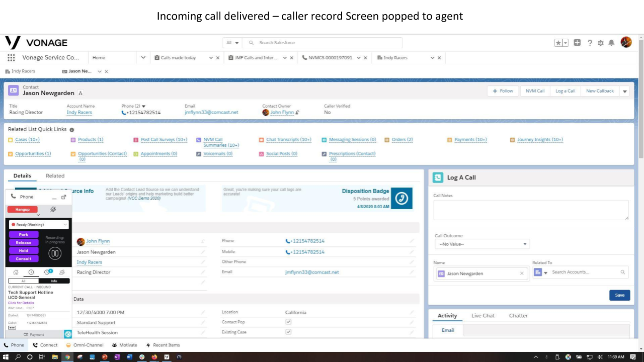This screenshot has height=362, width=644.
Task: Select the All toggle in phone widget
Action: tap(23, 281)
